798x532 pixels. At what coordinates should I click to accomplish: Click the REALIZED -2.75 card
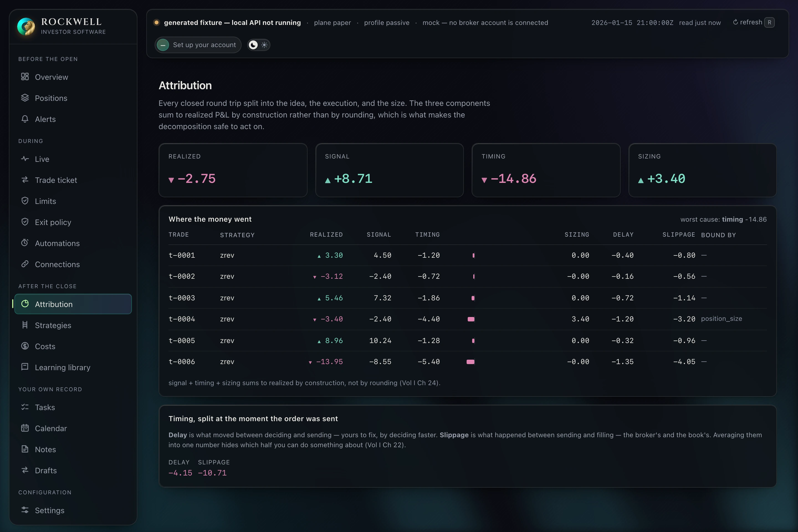[233, 170]
